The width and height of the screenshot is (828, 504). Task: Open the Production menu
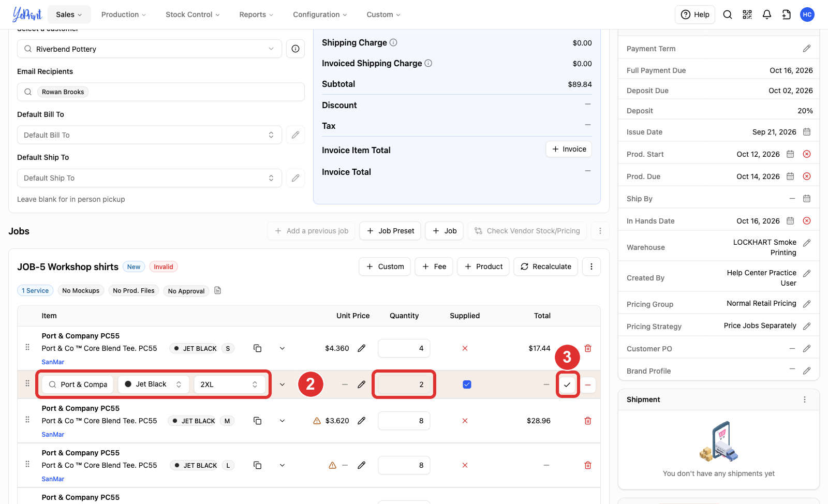point(124,14)
